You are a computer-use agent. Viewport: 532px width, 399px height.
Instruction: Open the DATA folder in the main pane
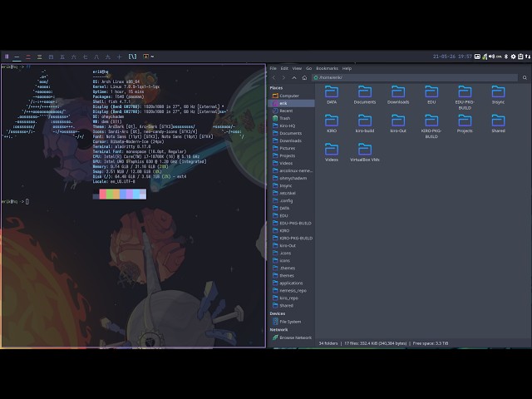332,95
